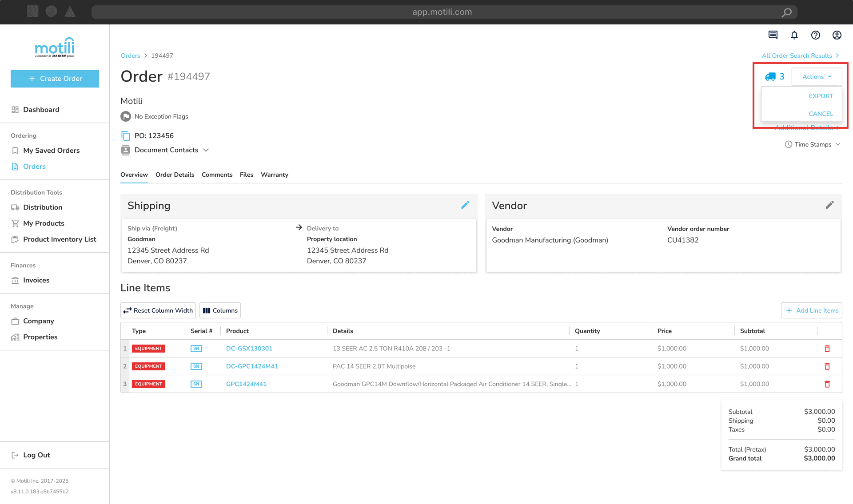Image resolution: width=853 pixels, height=504 pixels.
Task: Open the messages chat icon
Action: pyautogui.click(x=773, y=35)
